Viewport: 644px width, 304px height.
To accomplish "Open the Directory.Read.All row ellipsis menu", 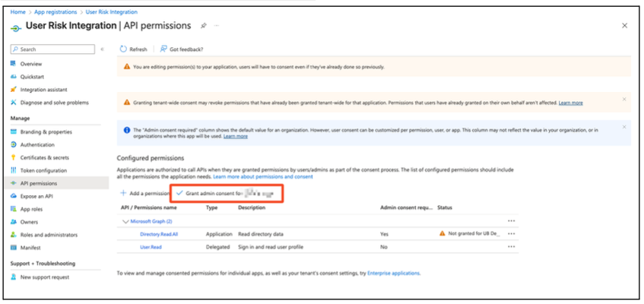I will [x=511, y=234].
